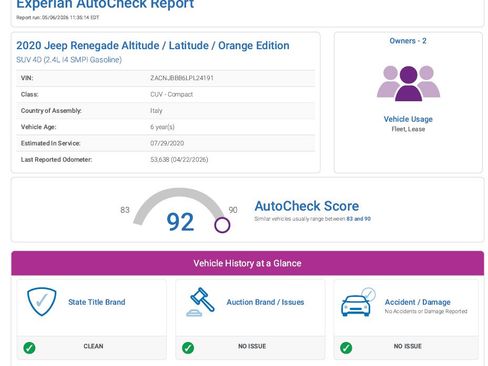Click the Country of Assembly label

51,111
